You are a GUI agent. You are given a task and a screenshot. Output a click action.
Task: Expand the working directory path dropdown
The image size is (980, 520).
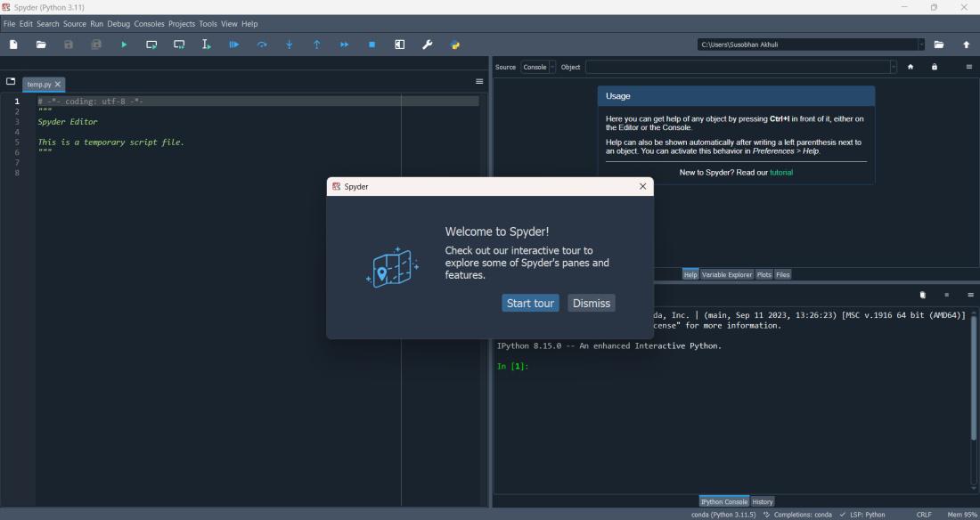coord(921,45)
